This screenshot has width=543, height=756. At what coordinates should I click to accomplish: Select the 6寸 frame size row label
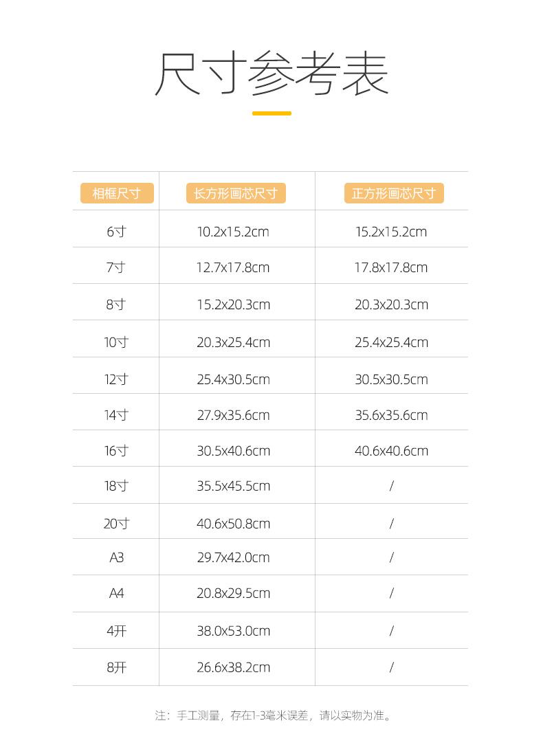coord(116,232)
